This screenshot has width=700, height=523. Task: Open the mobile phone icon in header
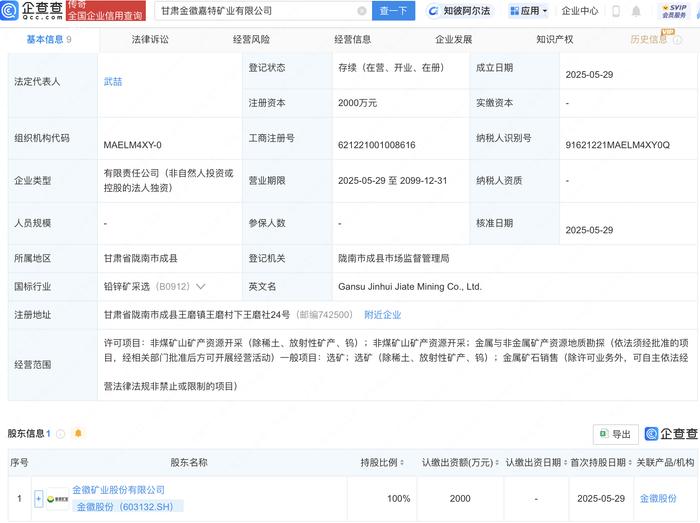click(616, 11)
